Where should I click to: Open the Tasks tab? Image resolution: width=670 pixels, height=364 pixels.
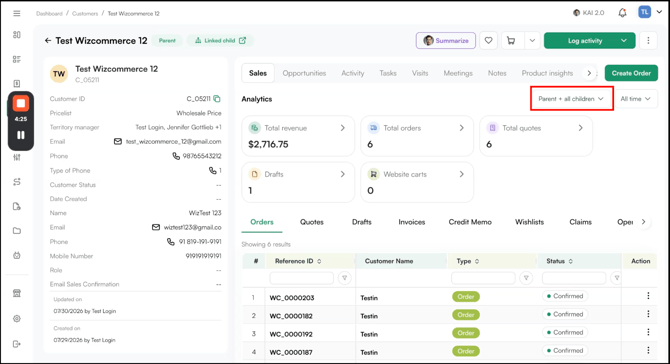(388, 73)
